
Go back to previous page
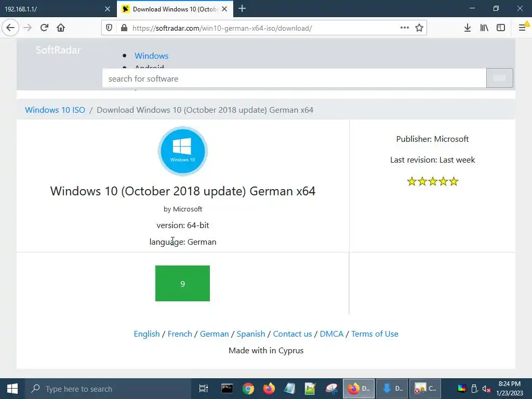(10, 28)
